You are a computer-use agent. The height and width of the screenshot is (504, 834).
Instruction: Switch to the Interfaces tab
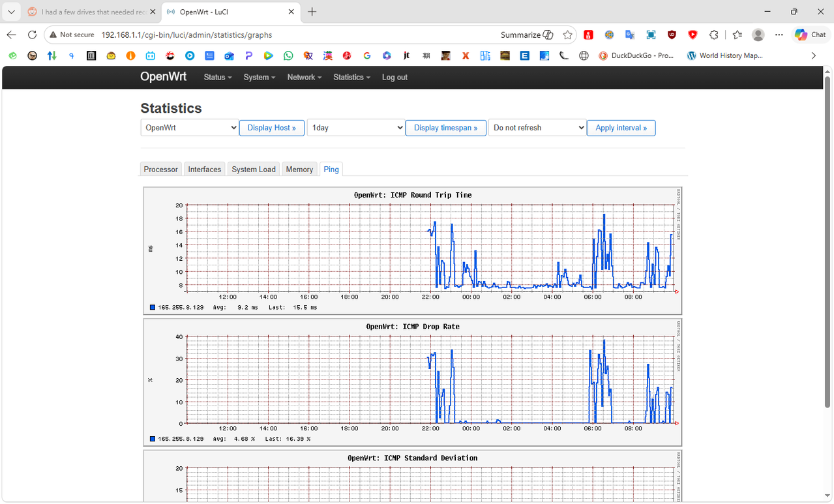[205, 169]
